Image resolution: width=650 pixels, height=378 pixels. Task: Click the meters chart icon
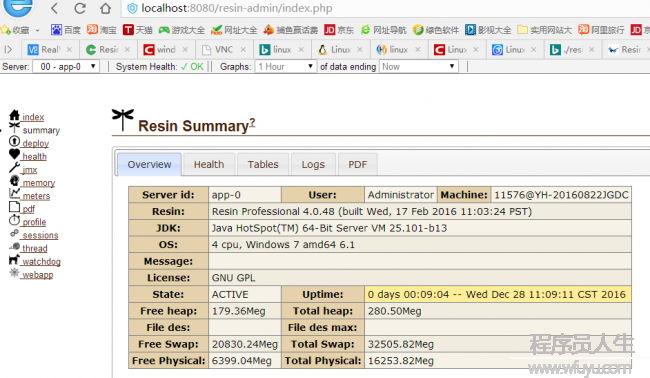pyautogui.click(x=15, y=194)
